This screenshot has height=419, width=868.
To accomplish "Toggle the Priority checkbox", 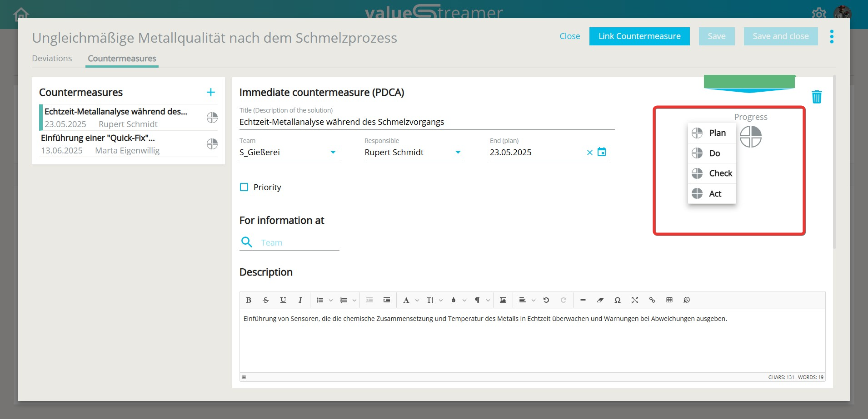I will [x=244, y=187].
